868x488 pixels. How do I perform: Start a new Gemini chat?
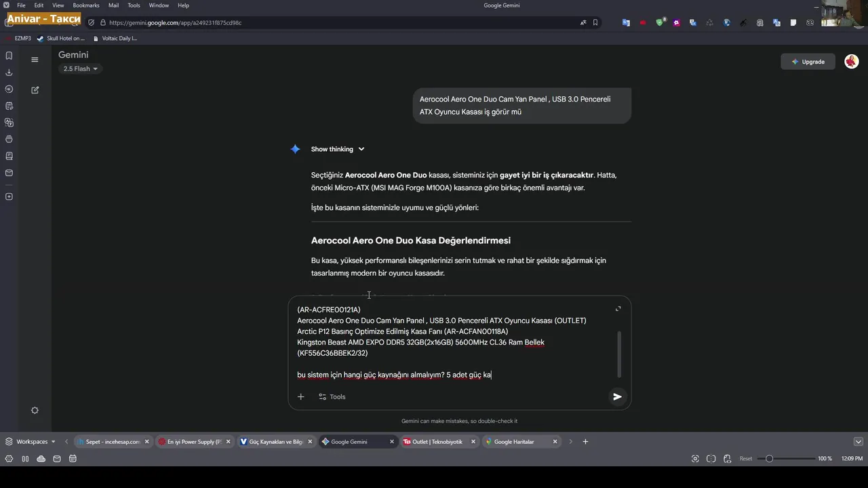click(35, 89)
